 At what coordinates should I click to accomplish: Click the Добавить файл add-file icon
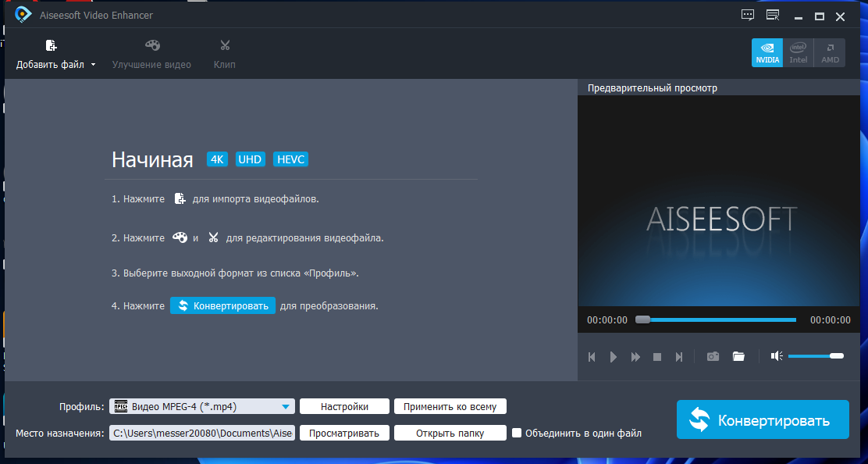tap(51, 45)
